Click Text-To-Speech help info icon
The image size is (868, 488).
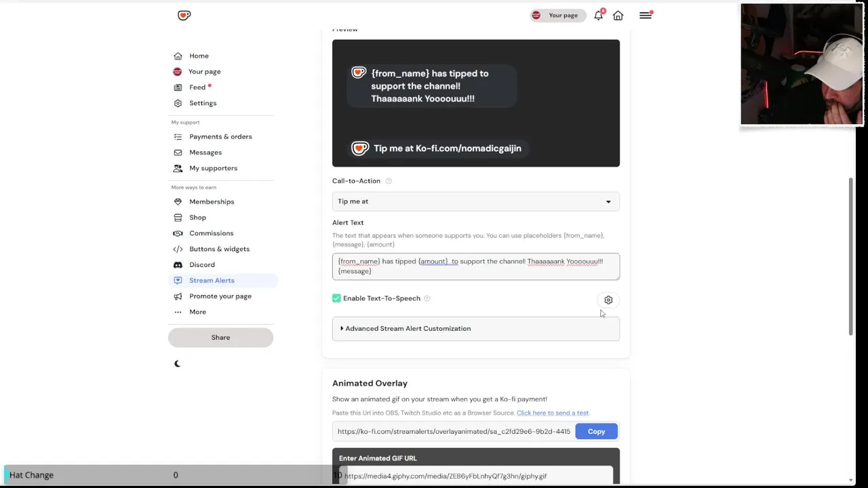(427, 298)
